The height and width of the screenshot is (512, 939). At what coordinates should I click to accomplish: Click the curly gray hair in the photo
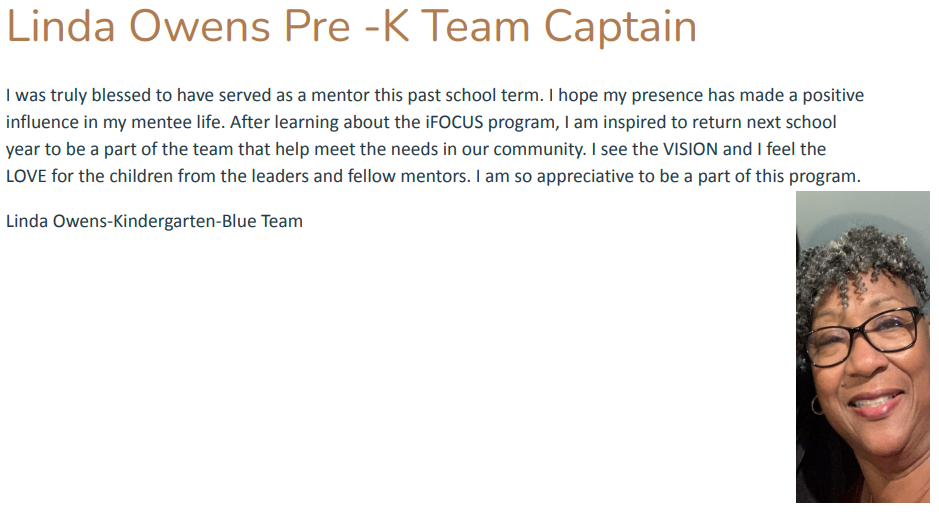click(859, 263)
